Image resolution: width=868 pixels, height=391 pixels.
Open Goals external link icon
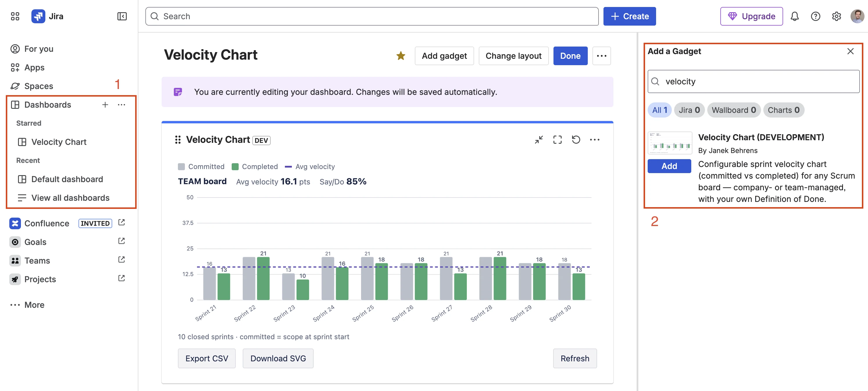pyautogui.click(x=122, y=241)
